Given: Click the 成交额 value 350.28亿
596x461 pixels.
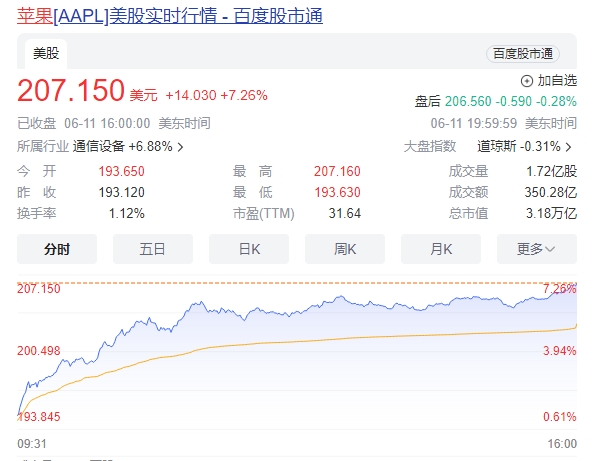Looking at the screenshot, I should tap(551, 192).
